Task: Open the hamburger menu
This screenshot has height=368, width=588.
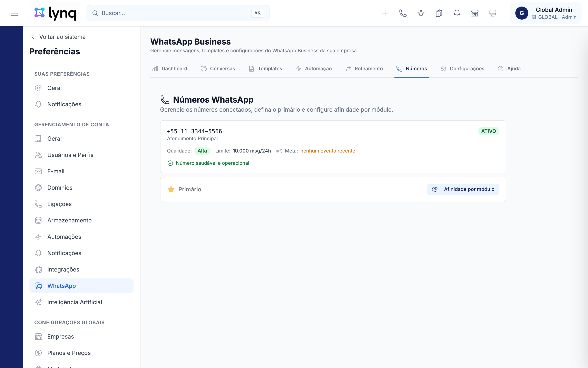Action: (14, 13)
